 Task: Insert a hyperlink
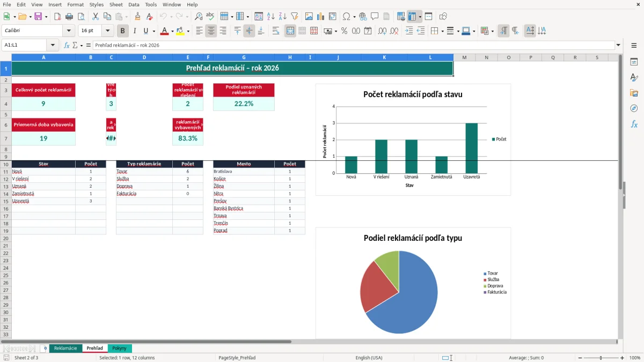pos(363,17)
